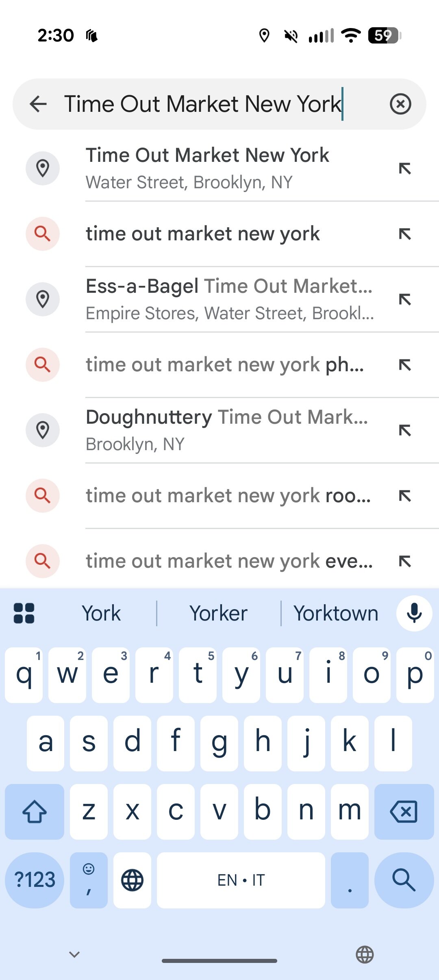Pick the 'Yorker' keyboard suggestion
This screenshot has height=980, width=439.
(218, 613)
